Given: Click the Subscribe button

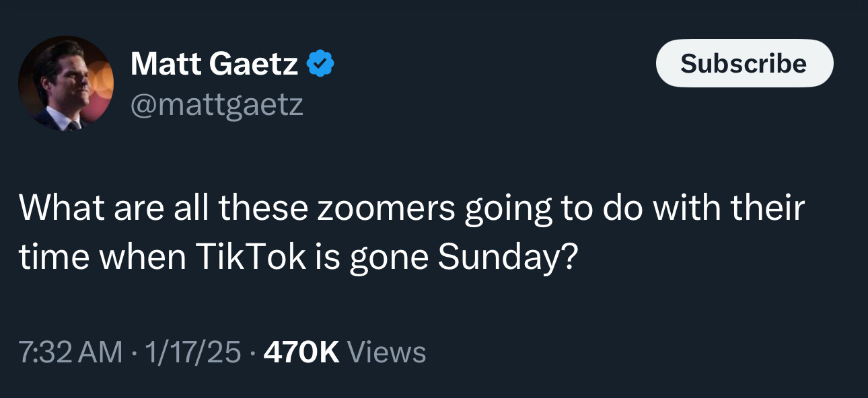Looking at the screenshot, I should (744, 63).
